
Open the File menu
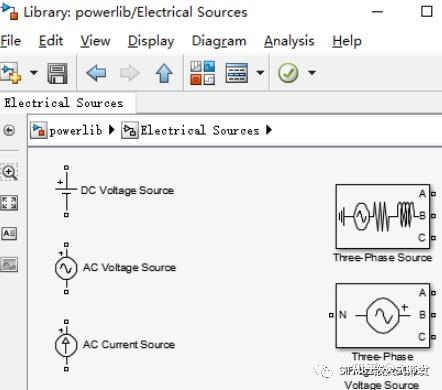(10, 41)
